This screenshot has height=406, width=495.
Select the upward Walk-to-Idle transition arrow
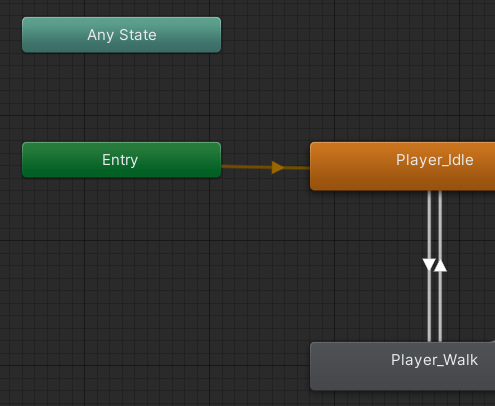point(440,265)
